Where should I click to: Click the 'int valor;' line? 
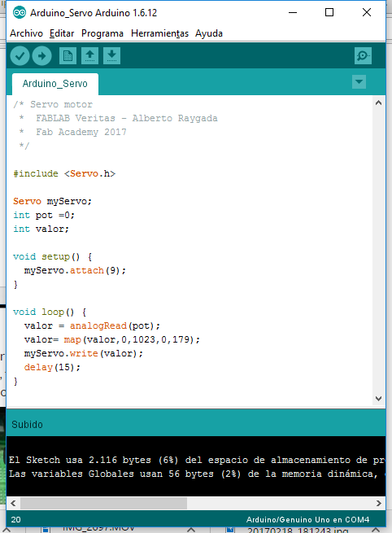pos(41,229)
